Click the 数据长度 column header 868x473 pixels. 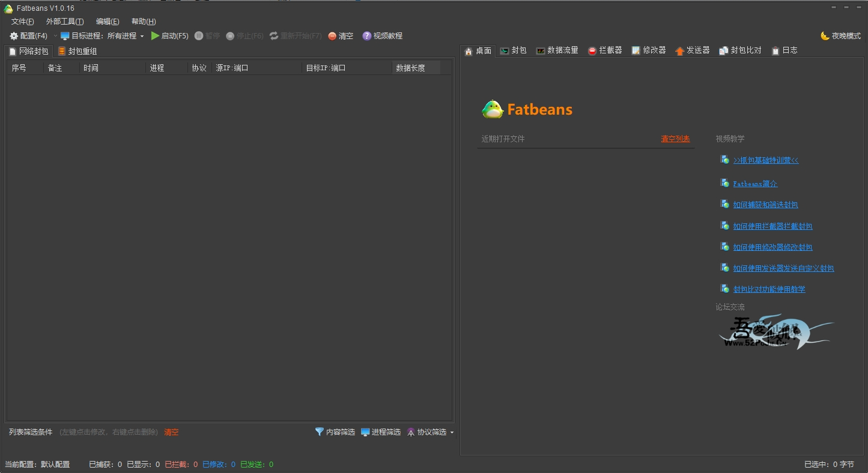click(x=416, y=68)
